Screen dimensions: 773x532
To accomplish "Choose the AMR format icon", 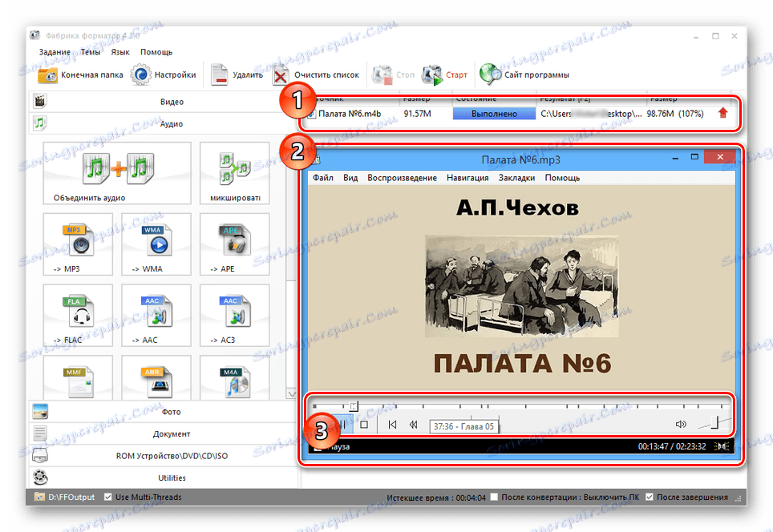I will (156, 378).
